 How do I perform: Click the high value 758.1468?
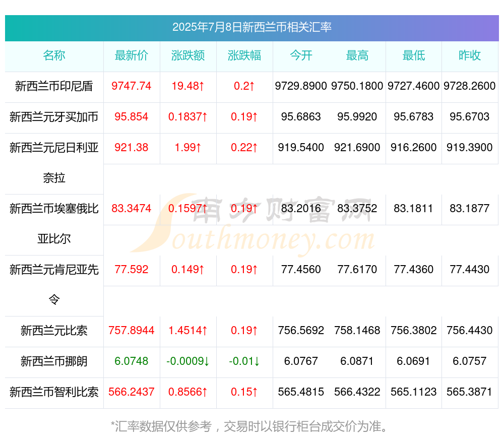357,330
